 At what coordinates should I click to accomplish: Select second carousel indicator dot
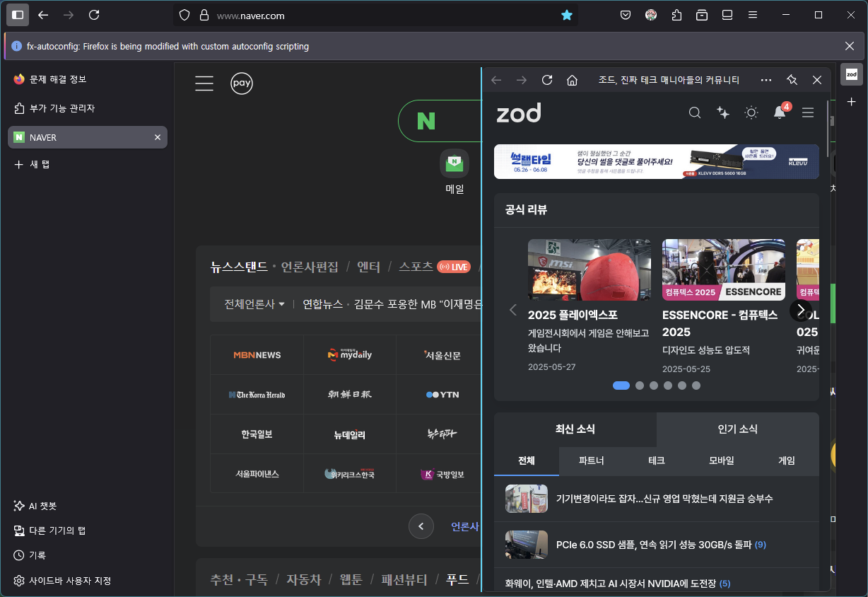[640, 386]
